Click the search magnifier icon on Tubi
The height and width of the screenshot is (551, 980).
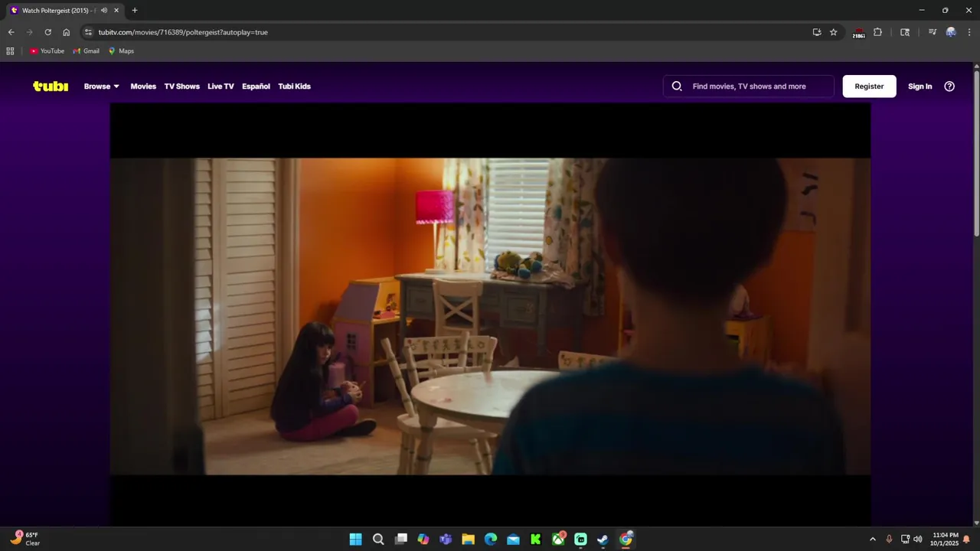677,86
